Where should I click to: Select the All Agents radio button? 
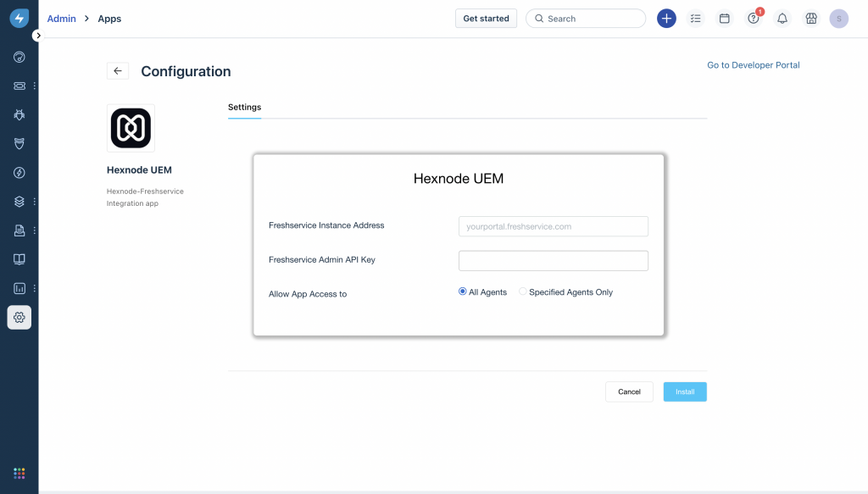[460, 291]
